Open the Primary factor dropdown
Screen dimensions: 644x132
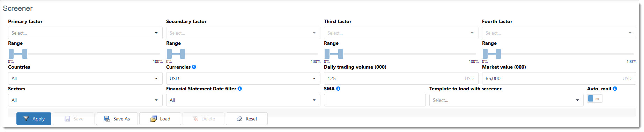[x=85, y=33]
